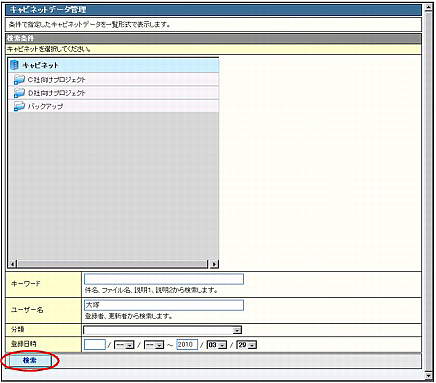
Task: Click folder icon beside バックアップ
Action: [19, 106]
